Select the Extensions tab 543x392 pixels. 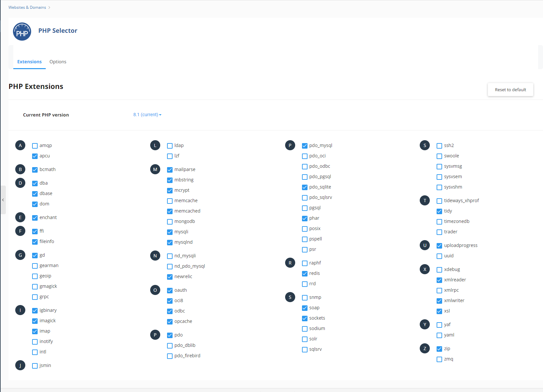(30, 62)
